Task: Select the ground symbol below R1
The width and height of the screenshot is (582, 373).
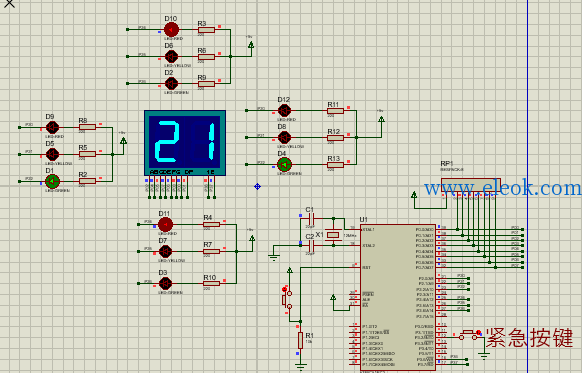Action: pos(300,367)
